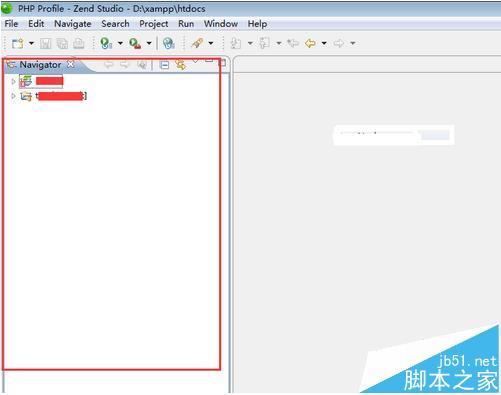
Task: Open the Run menu
Action: coord(186,24)
